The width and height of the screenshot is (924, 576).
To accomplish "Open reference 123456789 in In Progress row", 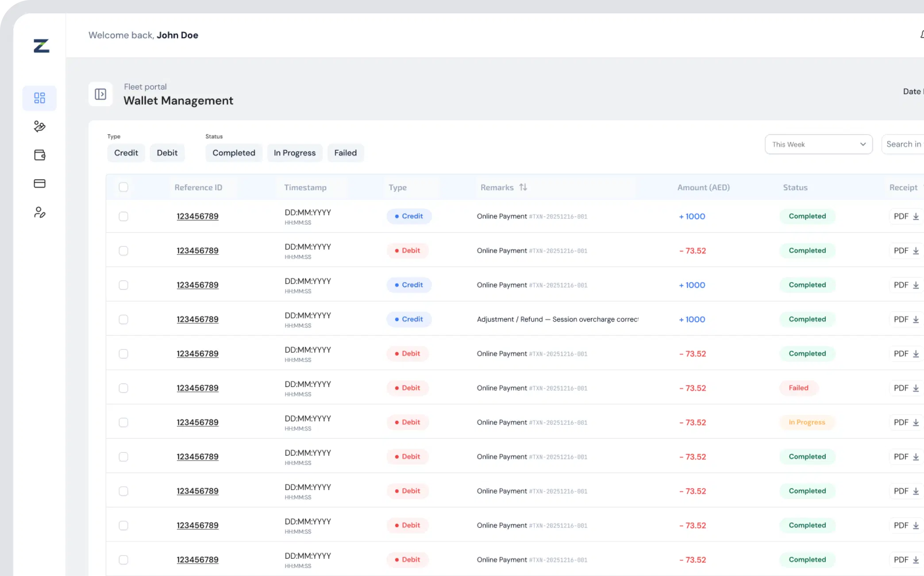I will pos(198,422).
